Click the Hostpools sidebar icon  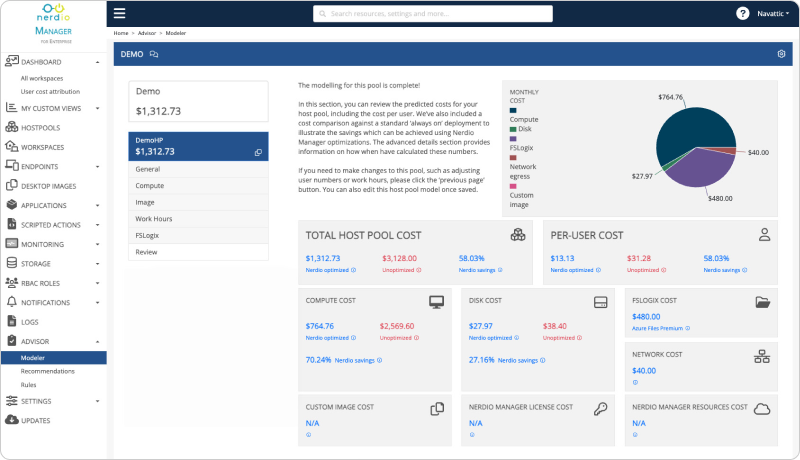coord(12,127)
